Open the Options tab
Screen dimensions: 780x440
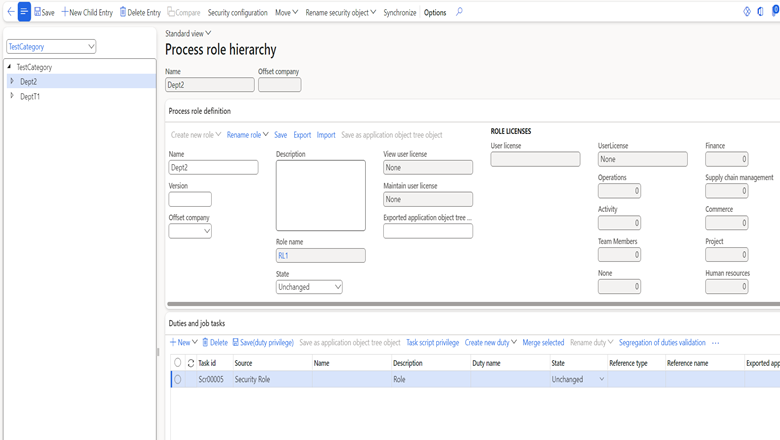pos(435,12)
